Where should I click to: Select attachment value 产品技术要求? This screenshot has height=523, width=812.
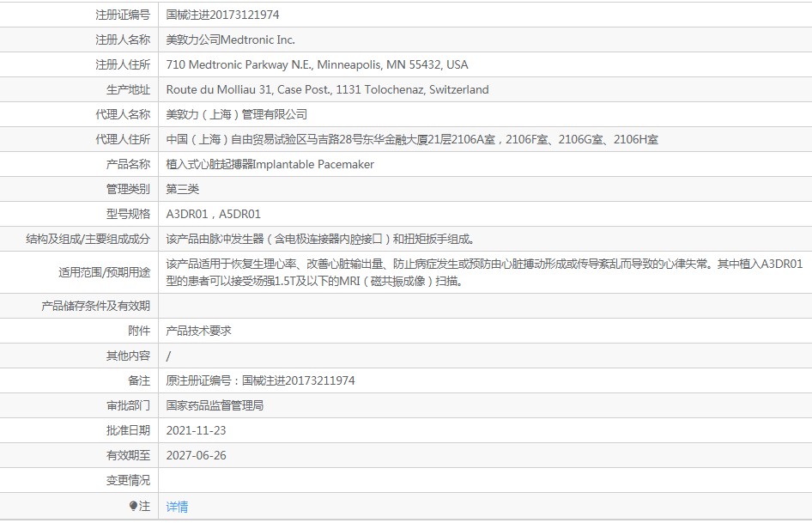click(199, 331)
